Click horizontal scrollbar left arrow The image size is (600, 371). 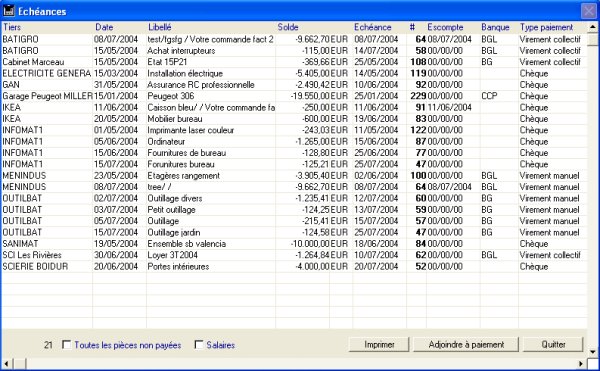tap(7, 363)
